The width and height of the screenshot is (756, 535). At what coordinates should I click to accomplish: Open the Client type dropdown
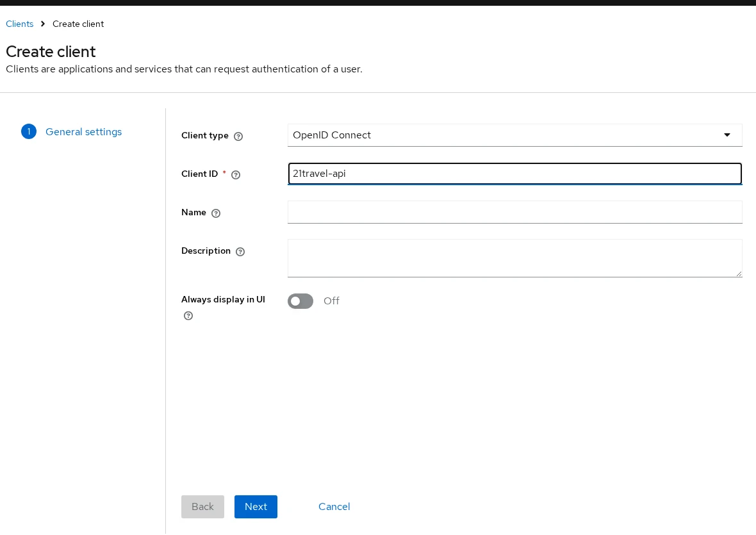(x=514, y=135)
